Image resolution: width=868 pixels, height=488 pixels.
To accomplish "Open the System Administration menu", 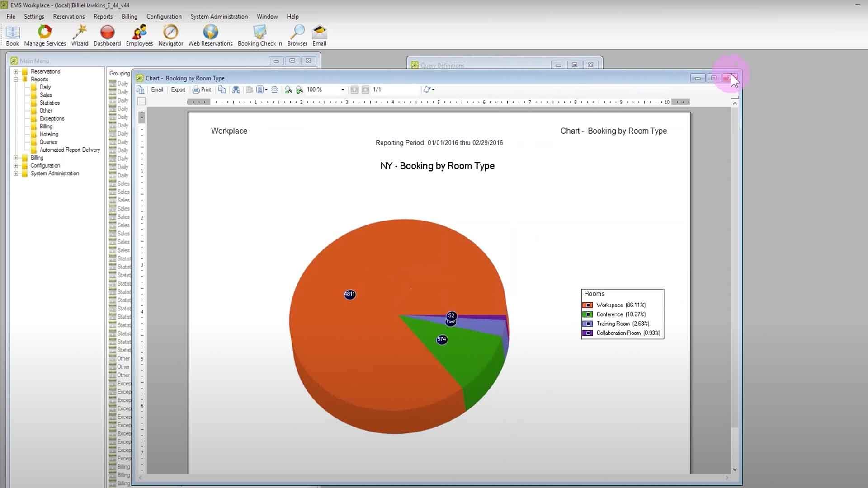I will click(219, 16).
